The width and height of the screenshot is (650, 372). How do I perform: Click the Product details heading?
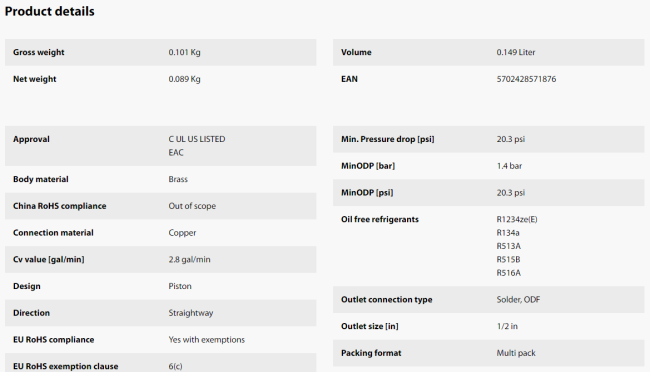coord(49,11)
